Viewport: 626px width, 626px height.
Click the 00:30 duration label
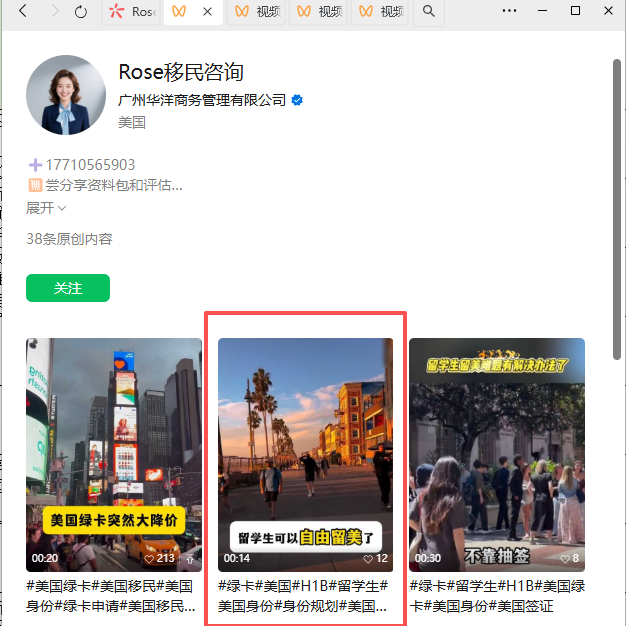(x=428, y=558)
